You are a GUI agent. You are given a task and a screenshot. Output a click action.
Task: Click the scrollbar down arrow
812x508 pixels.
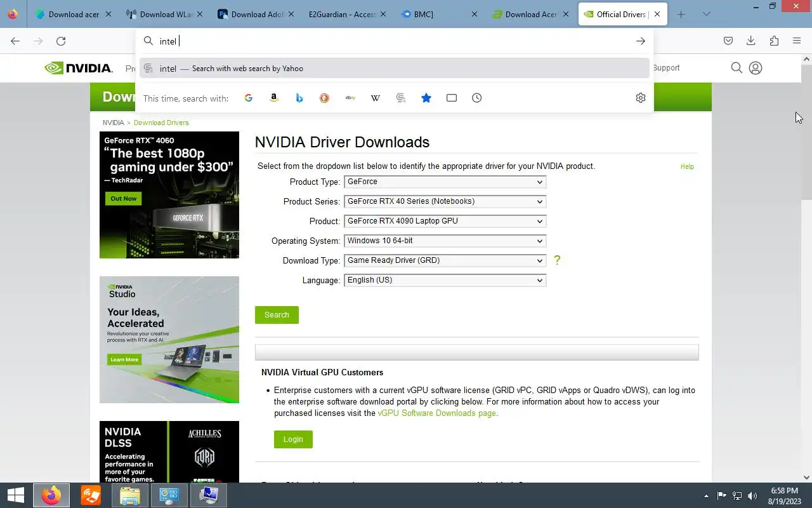click(x=807, y=478)
